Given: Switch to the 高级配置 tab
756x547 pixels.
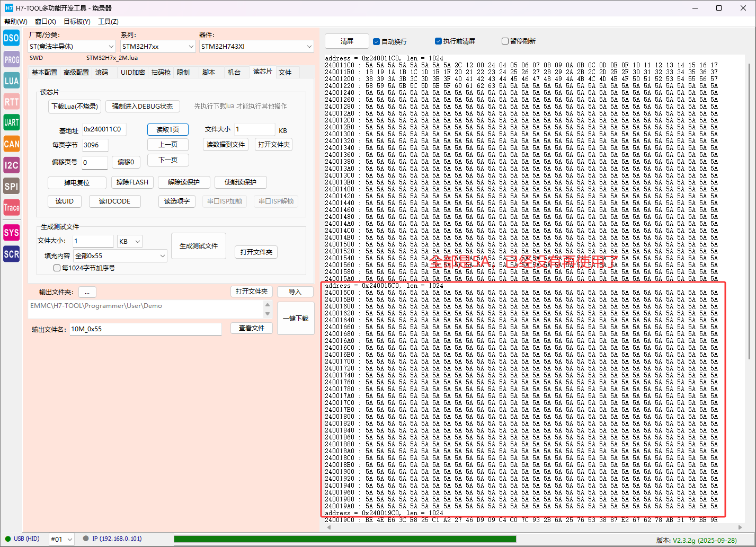Looking at the screenshot, I should click(76, 73).
